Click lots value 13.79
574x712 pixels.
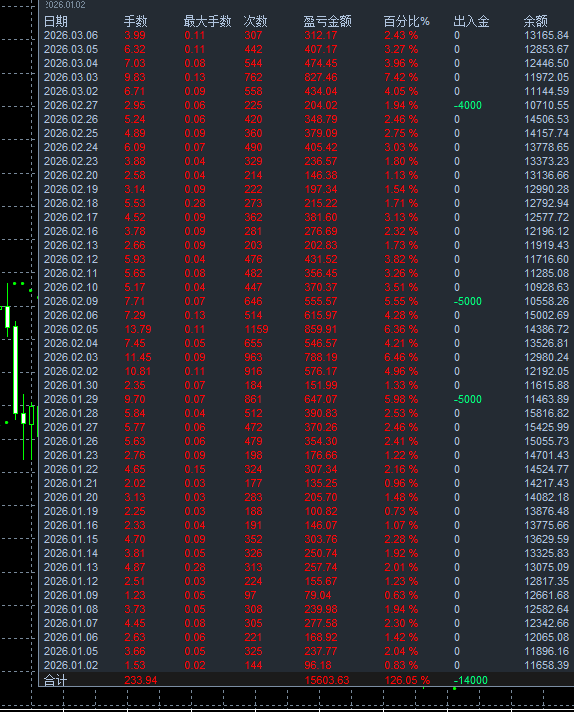[x=138, y=329]
